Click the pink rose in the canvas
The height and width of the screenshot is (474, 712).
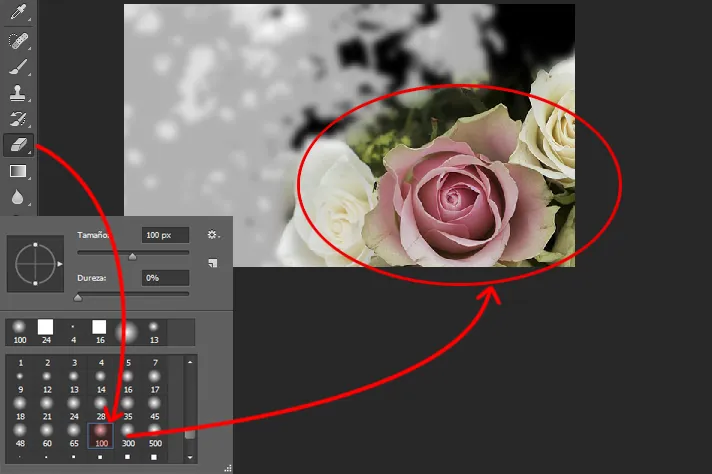pos(454,200)
